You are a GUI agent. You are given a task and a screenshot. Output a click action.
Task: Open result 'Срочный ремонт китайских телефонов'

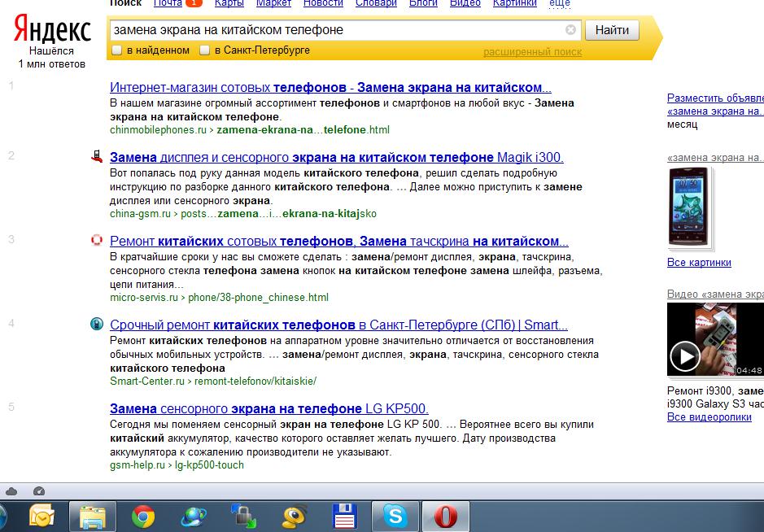pyautogui.click(x=338, y=325)
